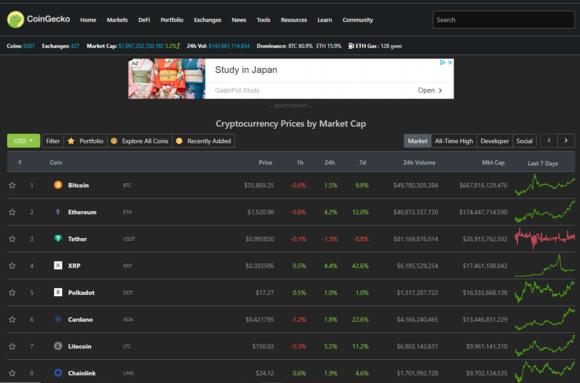The height and width of the screenshot is (383, 580).
Task: Click the Exchanges count in stats bar
Action: (x=75, y=46)
